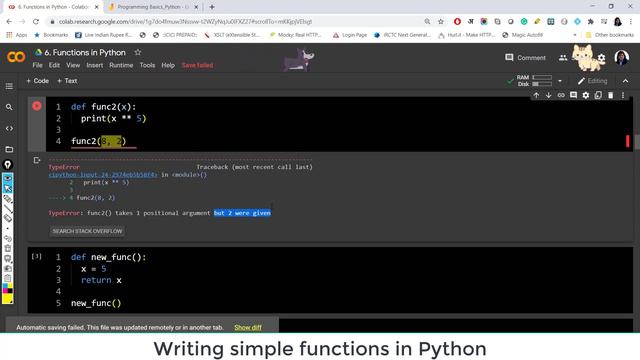Mirror cell in tab icon
Viewport: 640px width, 360px height.
(598, 95)
